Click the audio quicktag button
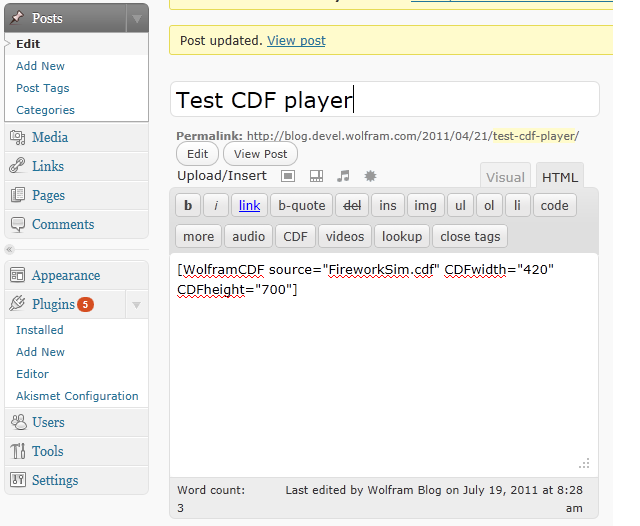Image resolution: width=640 pixels, height=526 pixels. pos(248,236)
